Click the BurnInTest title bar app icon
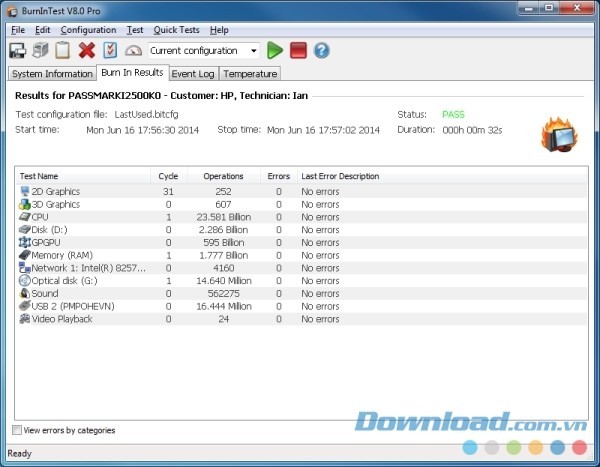This screenshot has width=600, height=467. coord(13,11)
